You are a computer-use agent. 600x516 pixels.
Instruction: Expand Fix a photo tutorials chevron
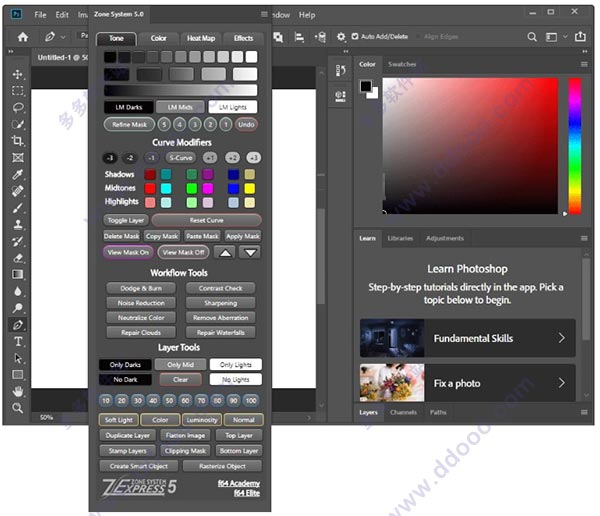(x=561, y=383)
